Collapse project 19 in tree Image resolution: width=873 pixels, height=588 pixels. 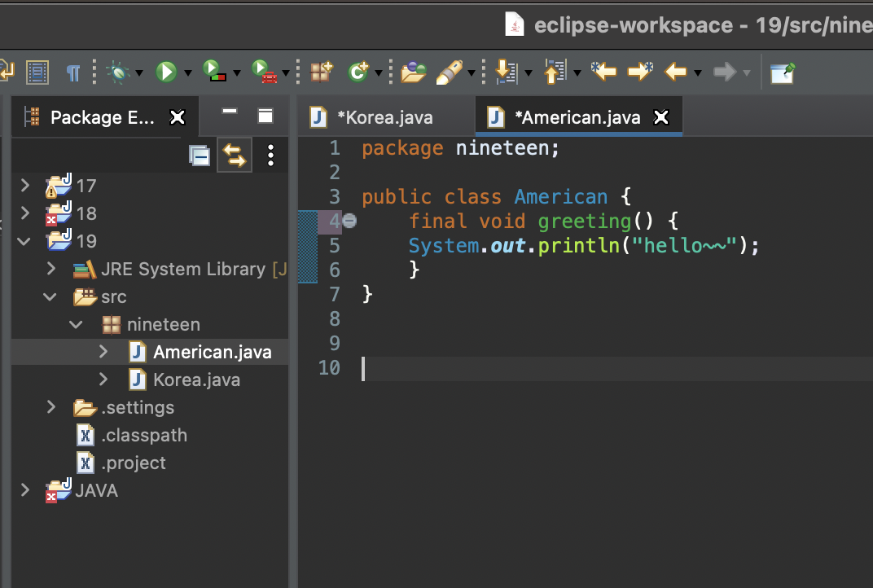tap(24, 241)
